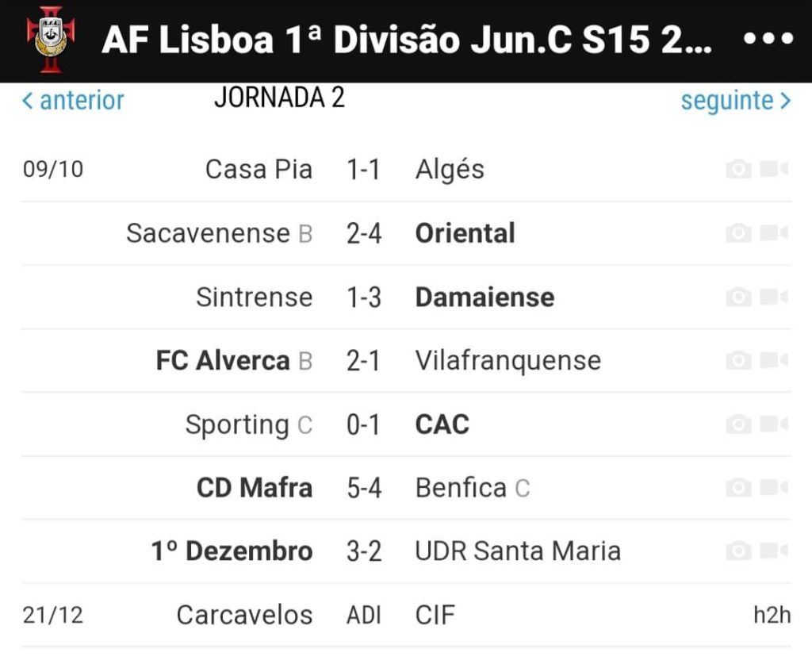
Task: Open photos for FC Alverca vs Vilafranquense
Action: pos(738,360)
